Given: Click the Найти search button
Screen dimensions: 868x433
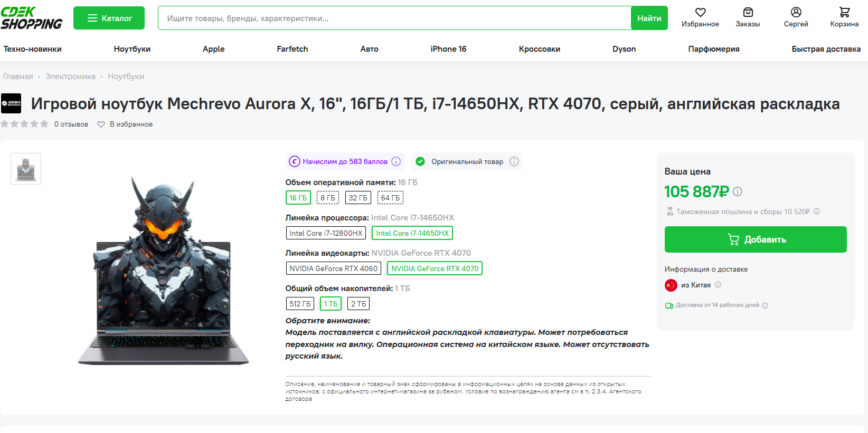Looking at the screenshot, I should (x=649, y=18).
